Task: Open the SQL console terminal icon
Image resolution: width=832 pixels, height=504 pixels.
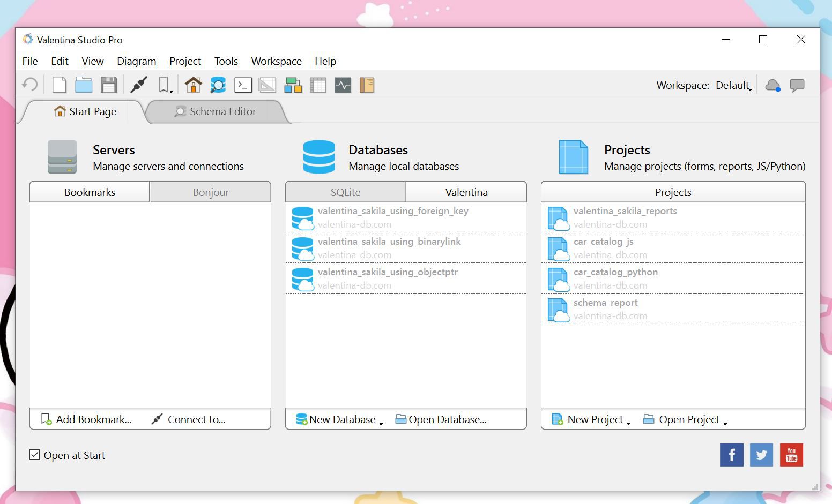Action: pos(243,85)
